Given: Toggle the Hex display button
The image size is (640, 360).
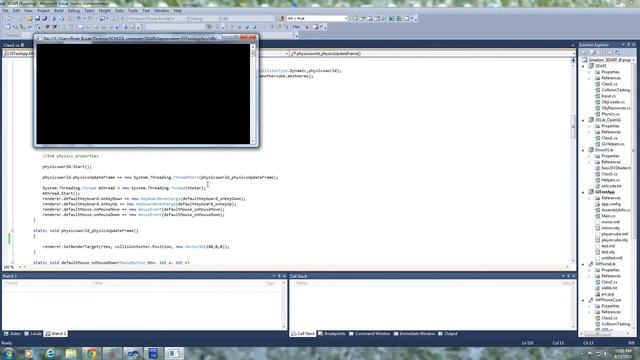Looking at the screenshot, I should (296, 27).
